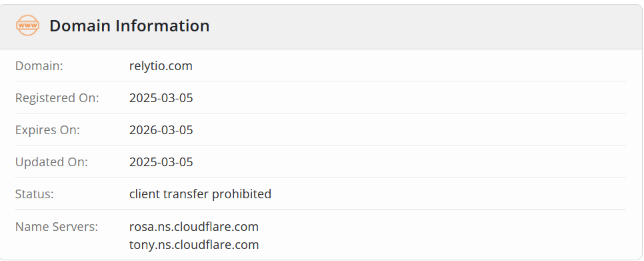Click the Expires On: label
Image resolution: width=644 pixels, height=261 pixels.
point(47,130)
